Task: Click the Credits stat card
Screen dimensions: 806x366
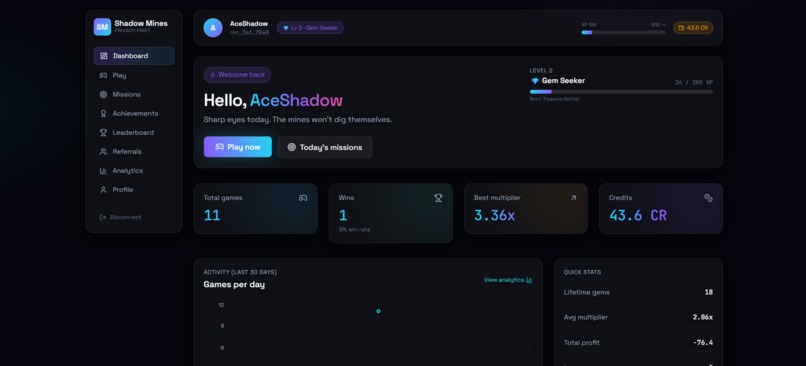Action: [661, 209]
